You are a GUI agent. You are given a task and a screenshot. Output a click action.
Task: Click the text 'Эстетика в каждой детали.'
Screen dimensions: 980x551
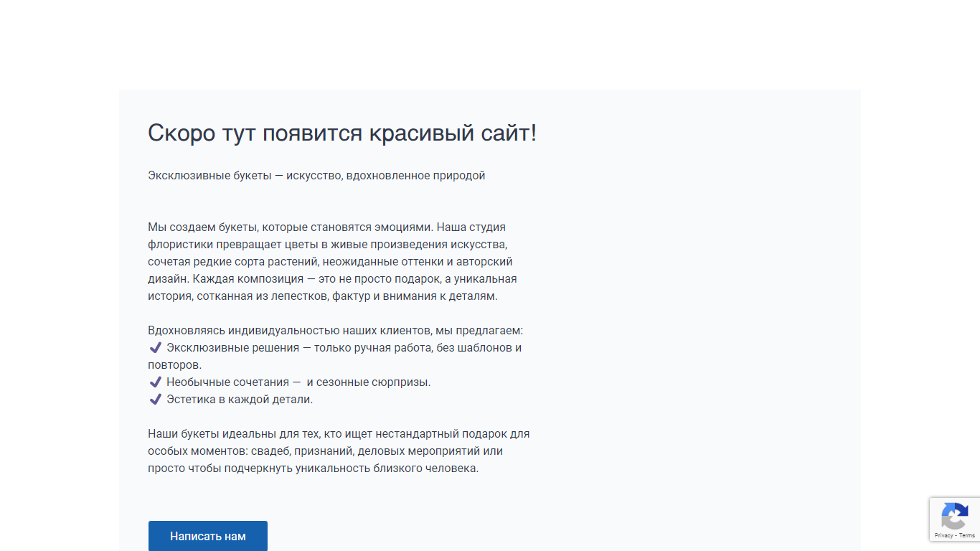[x=240, y=400]
